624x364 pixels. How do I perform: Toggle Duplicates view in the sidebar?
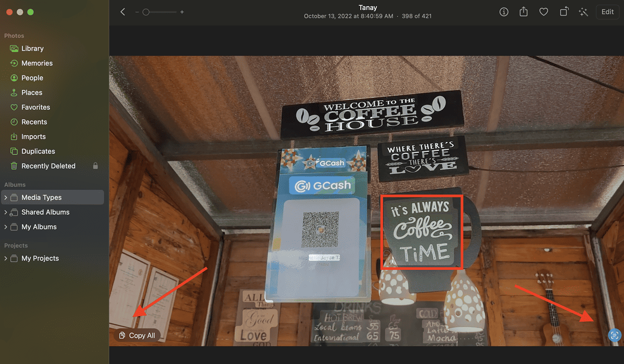point(39,151)
